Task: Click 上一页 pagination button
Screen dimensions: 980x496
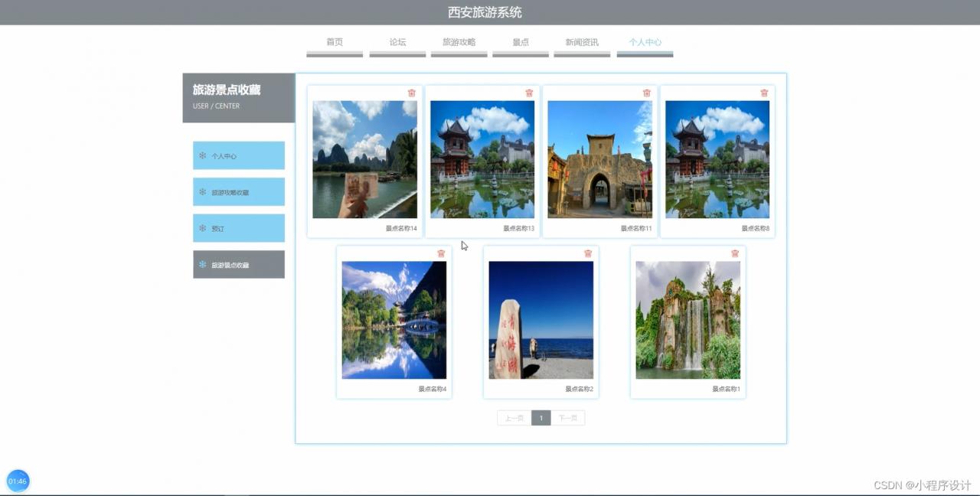Action: click(514, 417)
